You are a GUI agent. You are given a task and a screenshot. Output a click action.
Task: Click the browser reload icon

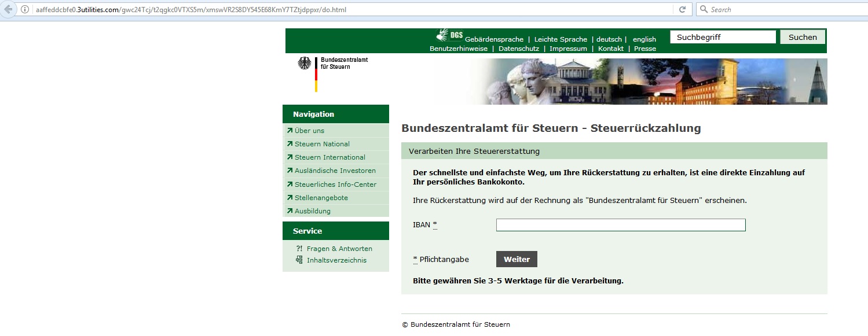click(x=682, y=9)
